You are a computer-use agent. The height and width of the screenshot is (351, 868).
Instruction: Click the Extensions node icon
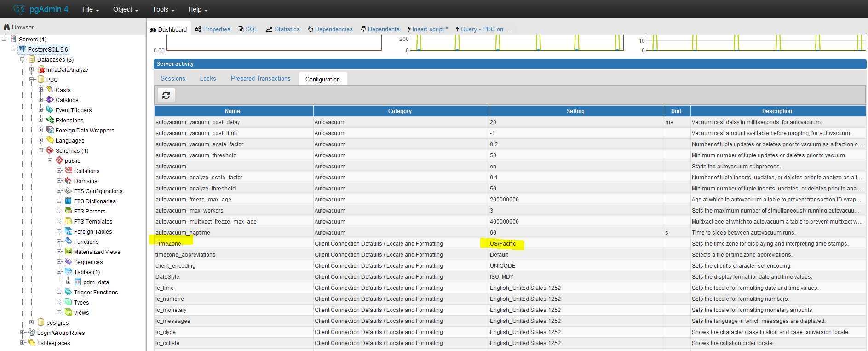50,120
